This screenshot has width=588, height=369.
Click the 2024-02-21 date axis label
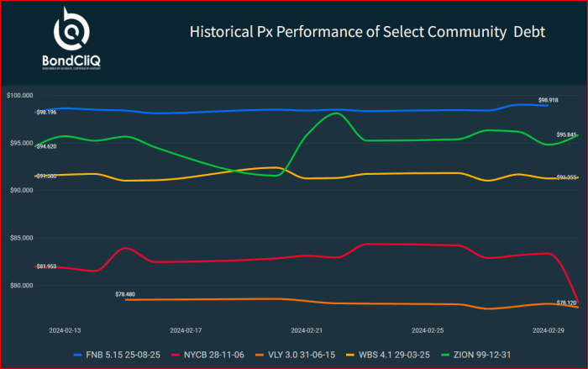click(307, 330)
